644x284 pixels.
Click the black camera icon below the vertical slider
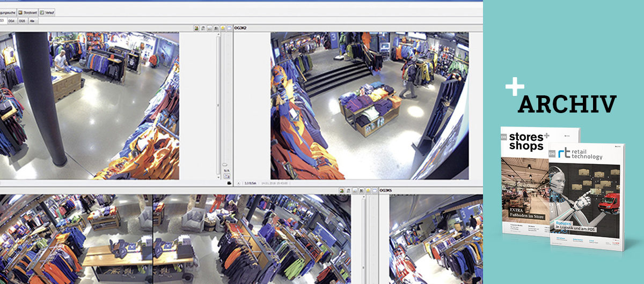click(x=229, y=183)
